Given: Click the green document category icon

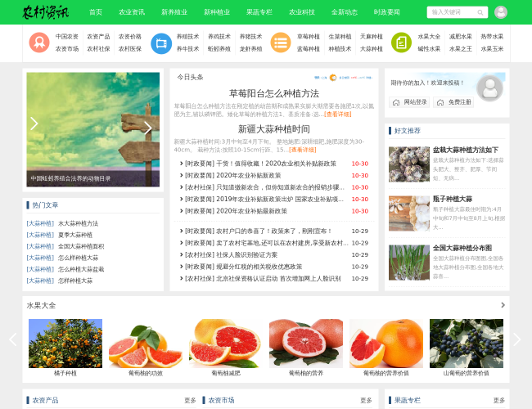Looking at the screenshot, I should 401,43.
